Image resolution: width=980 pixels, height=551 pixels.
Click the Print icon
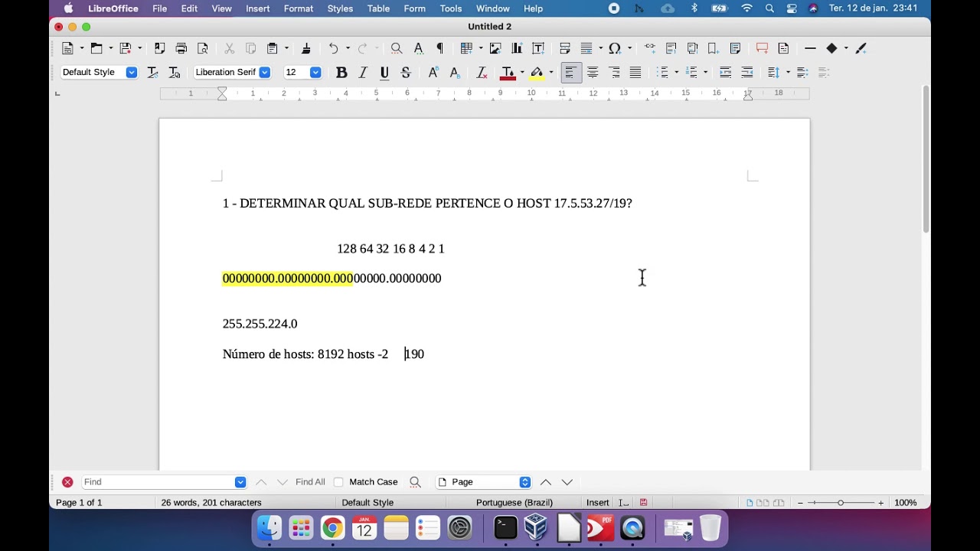[181, 48]
